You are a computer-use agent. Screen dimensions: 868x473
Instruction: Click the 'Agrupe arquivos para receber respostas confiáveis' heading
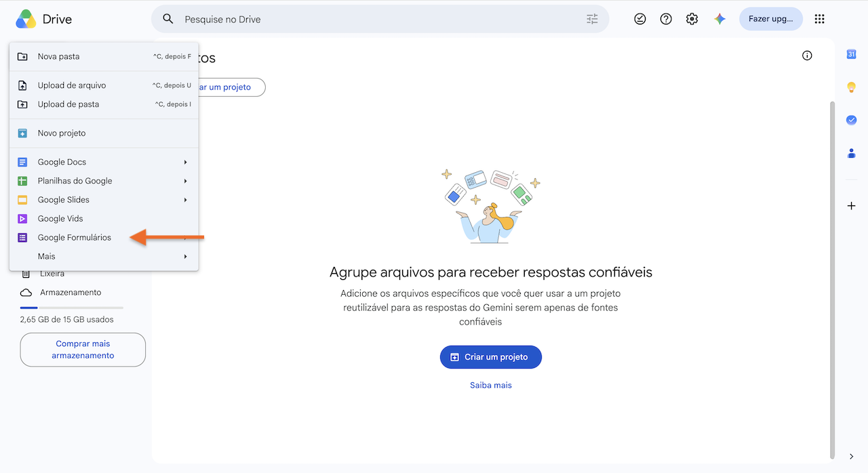point(491,272)
